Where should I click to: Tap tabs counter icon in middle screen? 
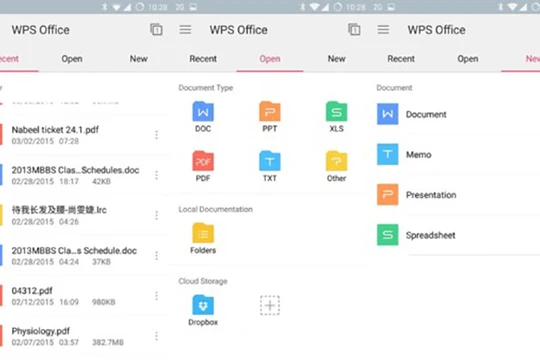pyautogui.click(x=354, y=30)
